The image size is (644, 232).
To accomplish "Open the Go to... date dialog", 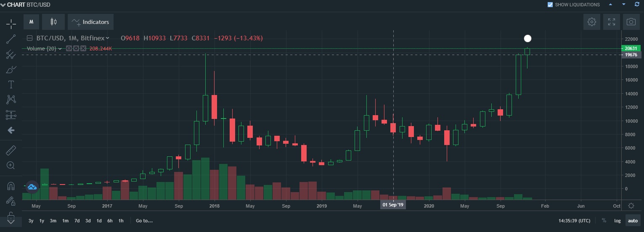I will click(144, 221).
